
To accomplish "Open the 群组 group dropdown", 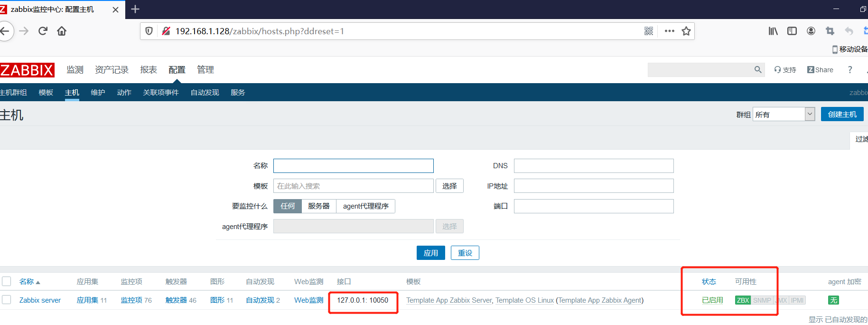I will pyautogui.click(x=784, y=114).
